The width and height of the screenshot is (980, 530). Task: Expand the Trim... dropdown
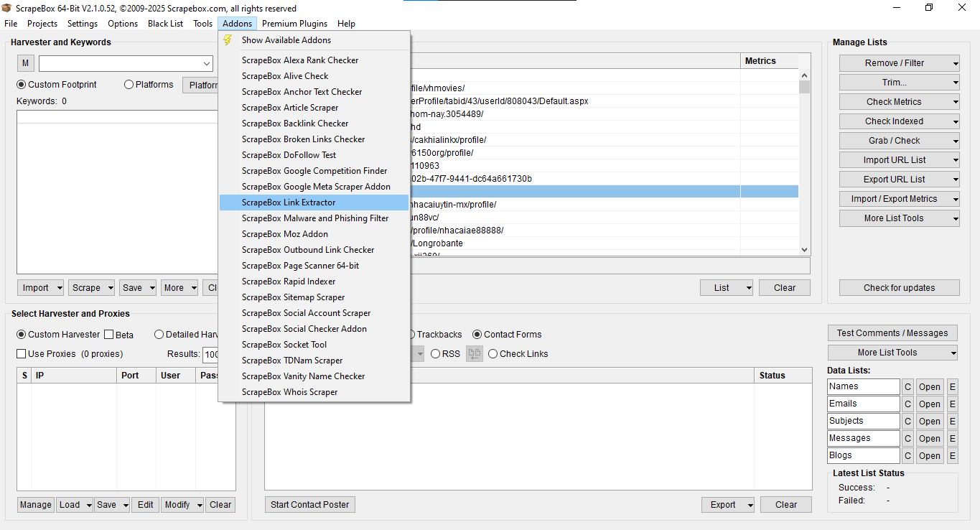click(x=900, y=83)
